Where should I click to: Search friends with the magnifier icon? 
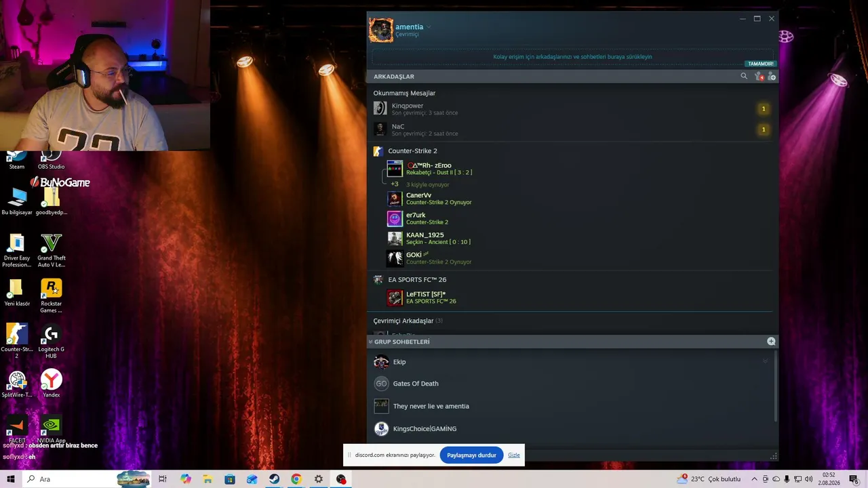(744, 77)
